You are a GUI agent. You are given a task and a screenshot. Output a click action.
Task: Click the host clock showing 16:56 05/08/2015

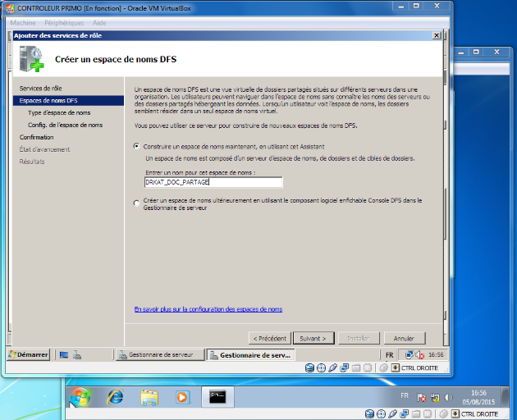coord(478,397)
